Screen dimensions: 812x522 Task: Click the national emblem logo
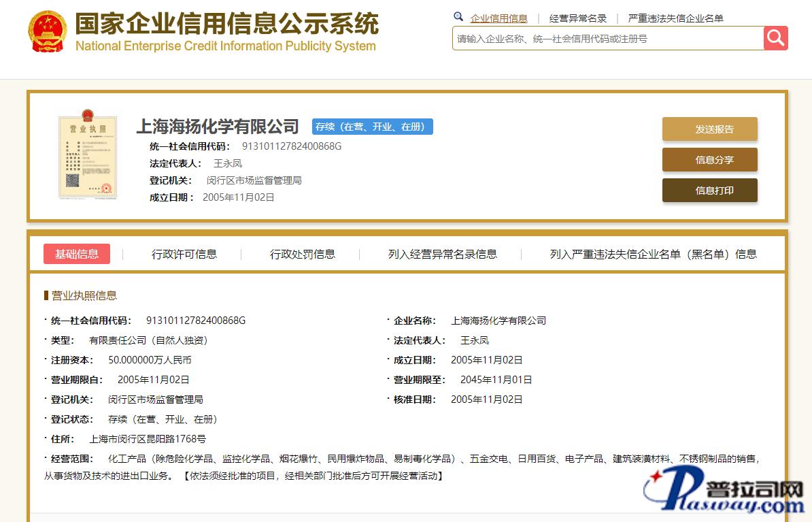point(48,32)
